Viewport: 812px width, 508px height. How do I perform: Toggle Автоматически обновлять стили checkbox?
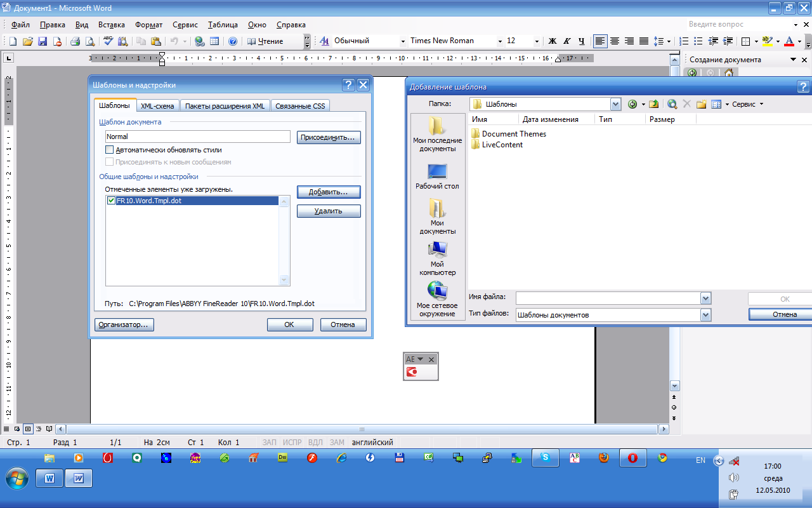click(x=110, y=150)
